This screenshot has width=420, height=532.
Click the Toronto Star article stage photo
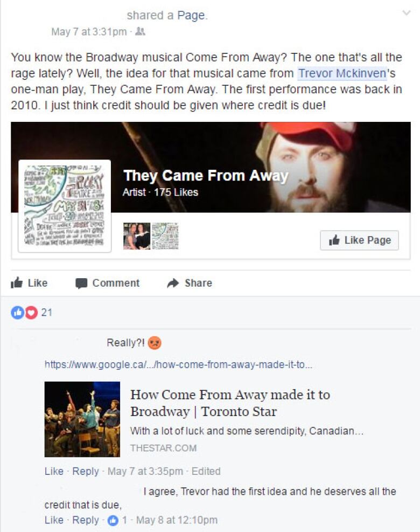click(82, 419)
